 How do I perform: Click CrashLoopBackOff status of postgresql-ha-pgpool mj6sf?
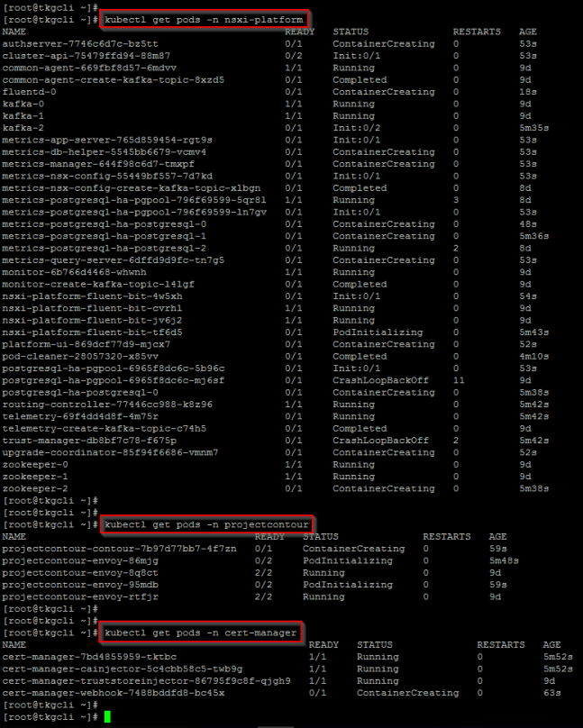[x=380, y=380]
